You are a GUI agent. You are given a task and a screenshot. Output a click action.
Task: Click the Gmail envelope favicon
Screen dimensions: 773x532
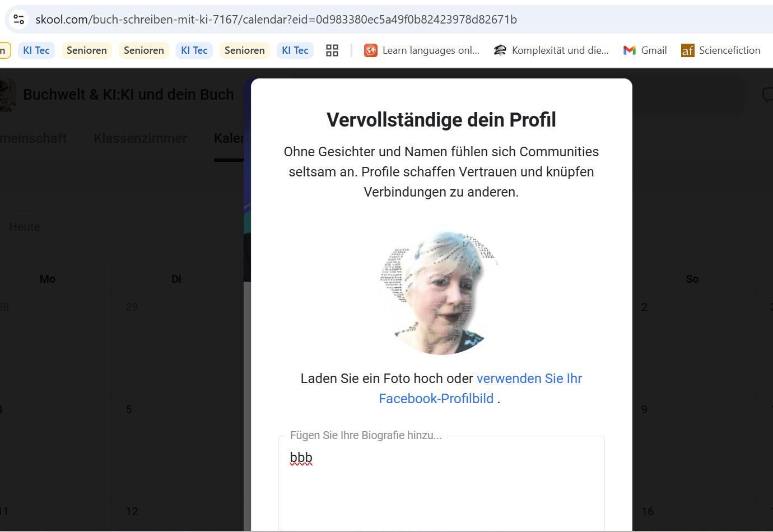pyautogui.click(x=630, y=50)
